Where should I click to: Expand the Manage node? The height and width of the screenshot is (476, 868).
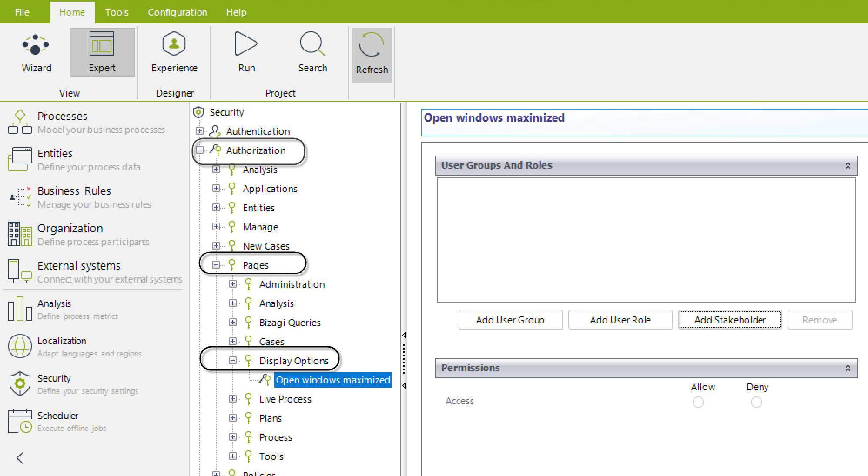coord(216,226)
